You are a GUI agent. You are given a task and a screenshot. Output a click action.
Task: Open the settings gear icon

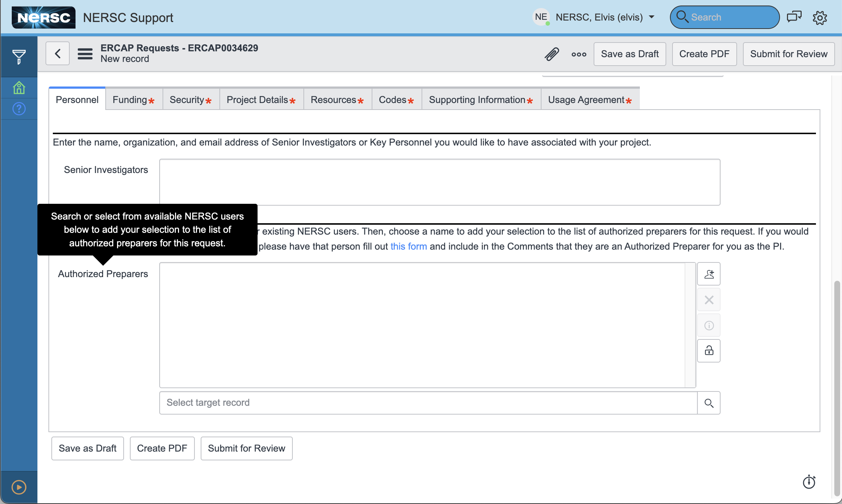[820, 18]
